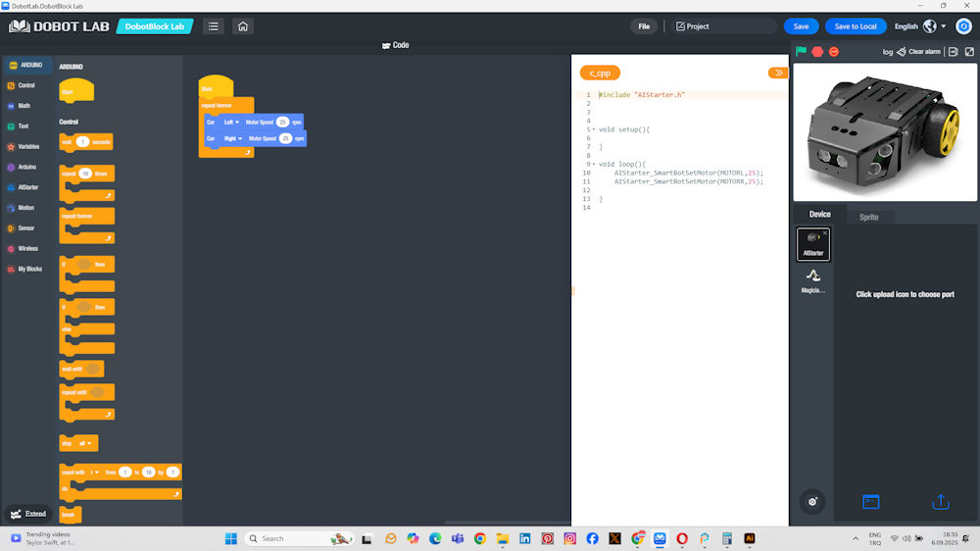Select the Sensor block category
The height and width of the screenshot is (551, 980).
(x=21, y=228)
